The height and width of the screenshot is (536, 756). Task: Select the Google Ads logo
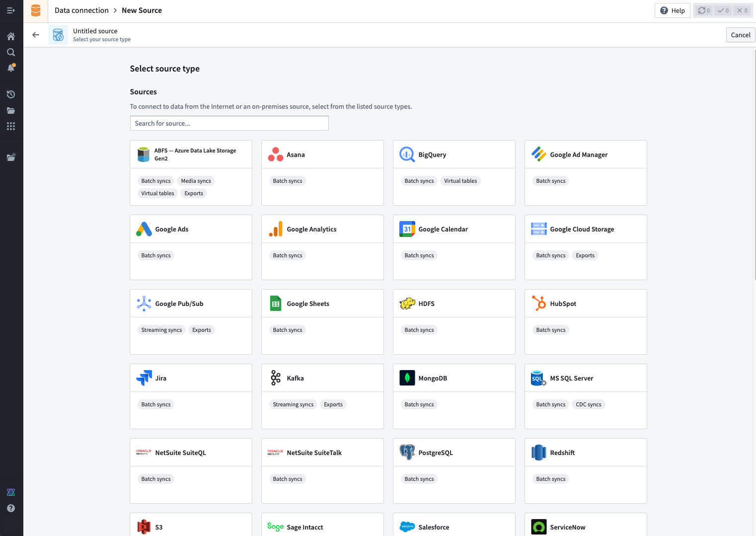pos(144,229)
